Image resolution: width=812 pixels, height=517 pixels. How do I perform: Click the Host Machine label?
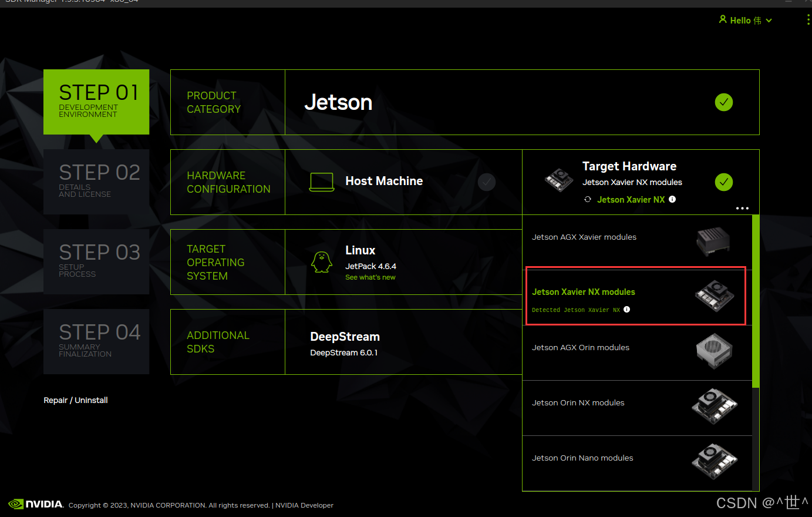pos(384,181)
